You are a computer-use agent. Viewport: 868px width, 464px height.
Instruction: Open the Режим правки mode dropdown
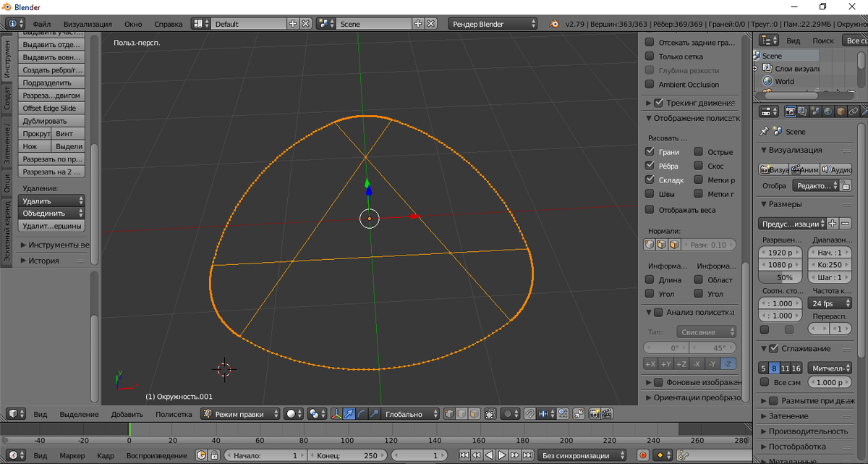(240, 414)
